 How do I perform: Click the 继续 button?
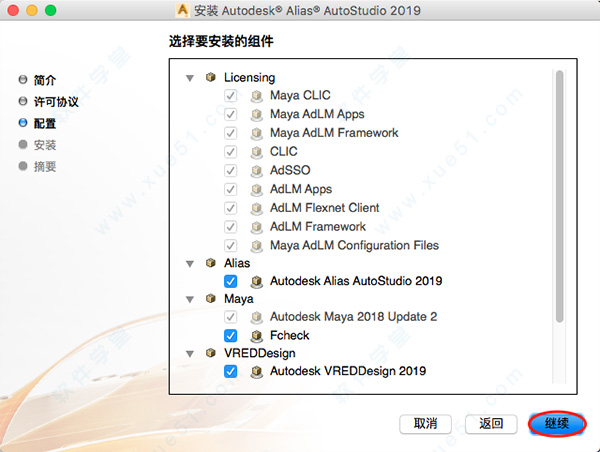[557, 424]
